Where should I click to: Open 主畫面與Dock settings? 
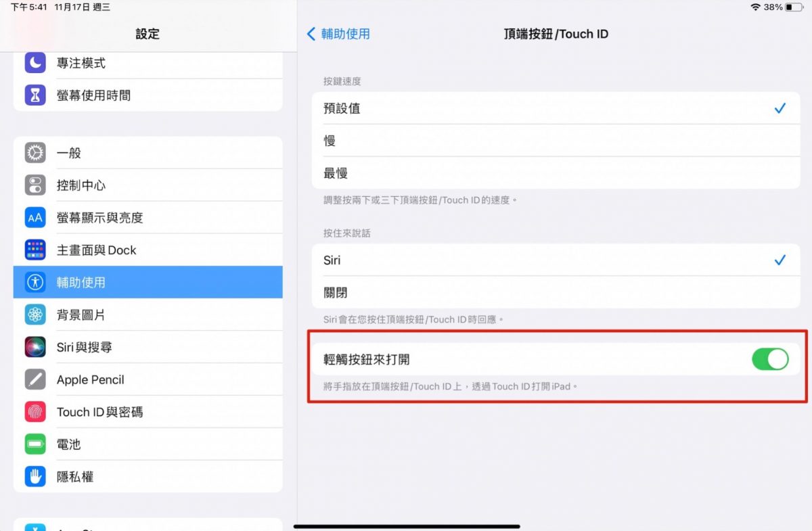pos(148,250)
